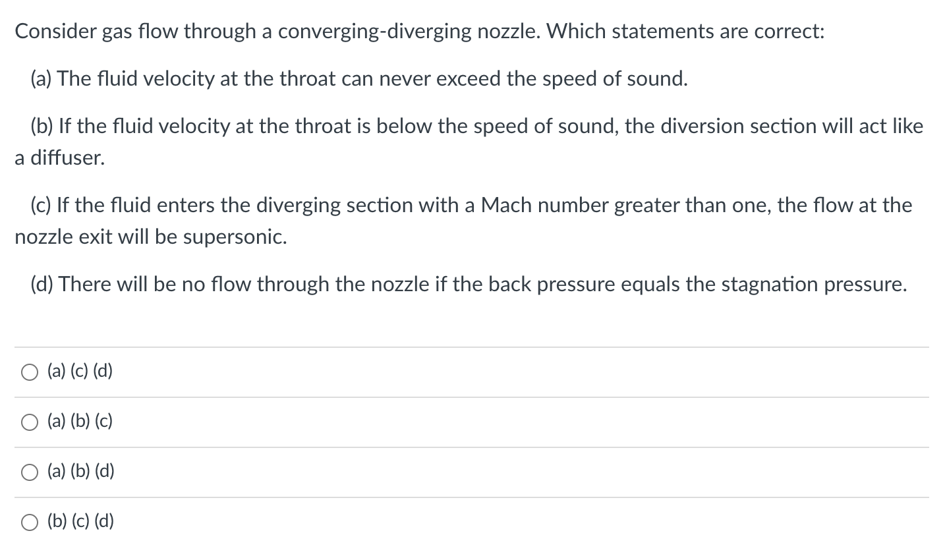Screen dimensions: 945x560
Task: Click the divider above the answer choices
Action: (472, 347)
